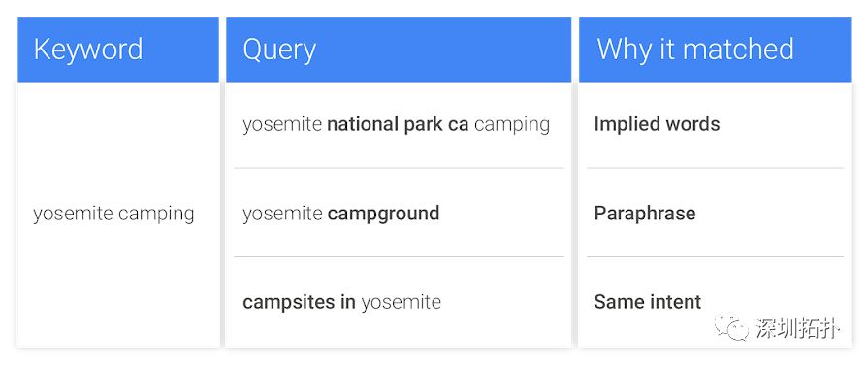
Task: Click divider line below Implied words
Action: [715, 168]
